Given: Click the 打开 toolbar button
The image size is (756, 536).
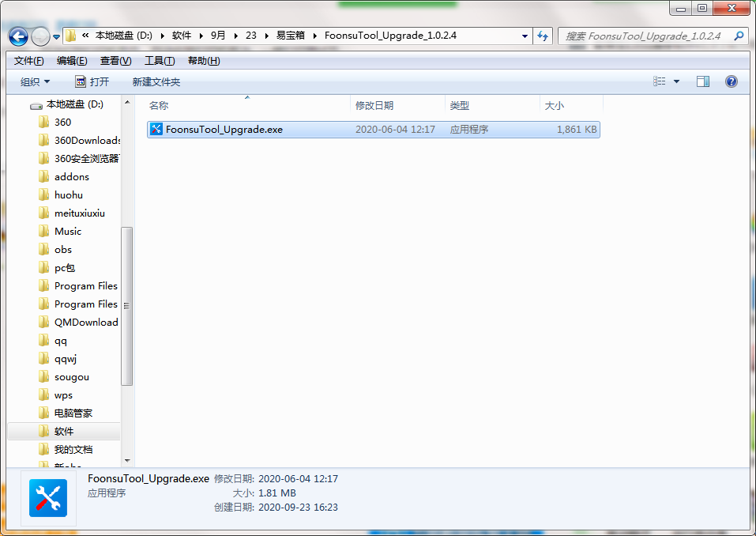Looking at the screenshot, I should tap(92, 82).
